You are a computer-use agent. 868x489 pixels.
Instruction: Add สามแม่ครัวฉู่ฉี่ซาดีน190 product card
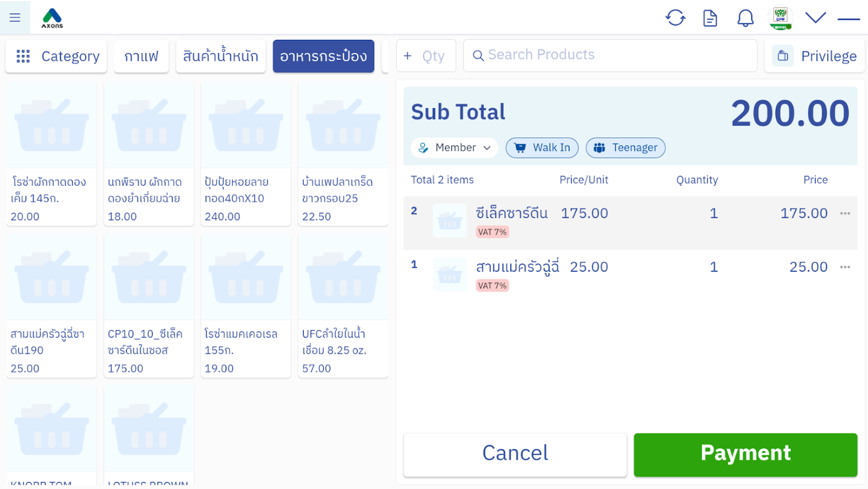(x=52, y=306)
